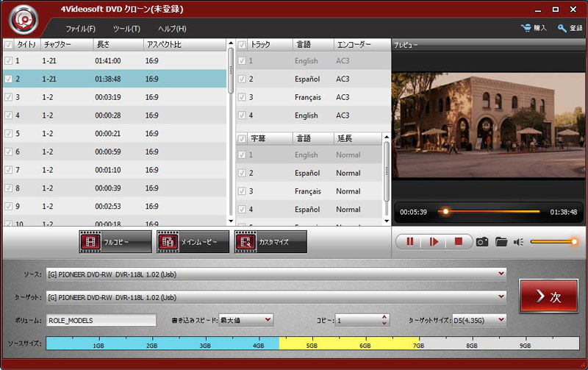This screenshot has height=370, width=588.
Task: Mute audio with the speaker icon
Action: click(519, 241)
